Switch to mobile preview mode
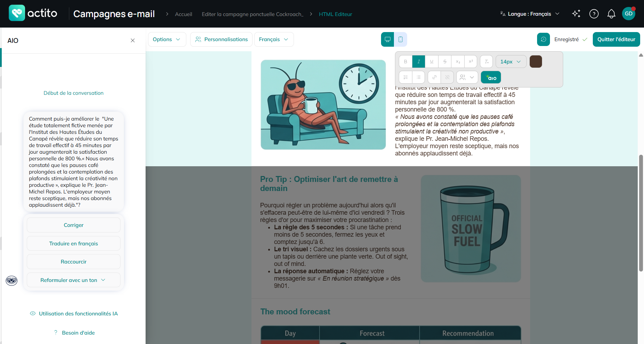Viewport: 644px width, 344px height. pos(401,39)
